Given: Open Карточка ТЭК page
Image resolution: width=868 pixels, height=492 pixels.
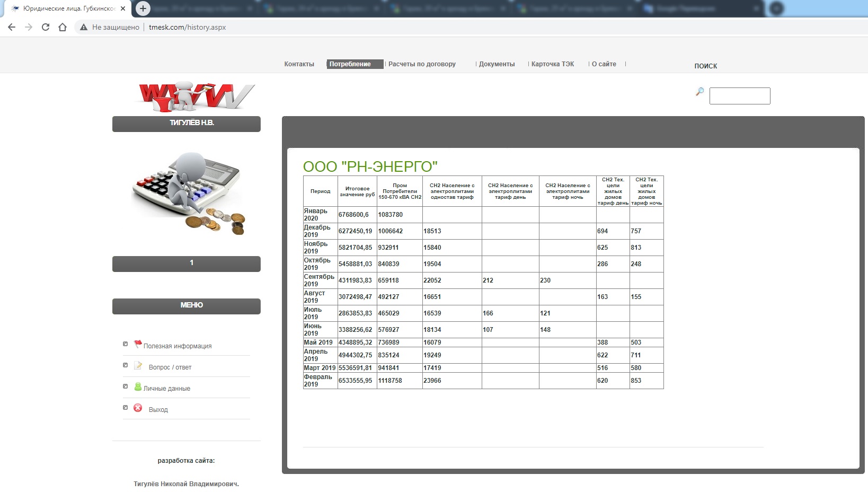Looking at the screenshot, I should 552,64.
